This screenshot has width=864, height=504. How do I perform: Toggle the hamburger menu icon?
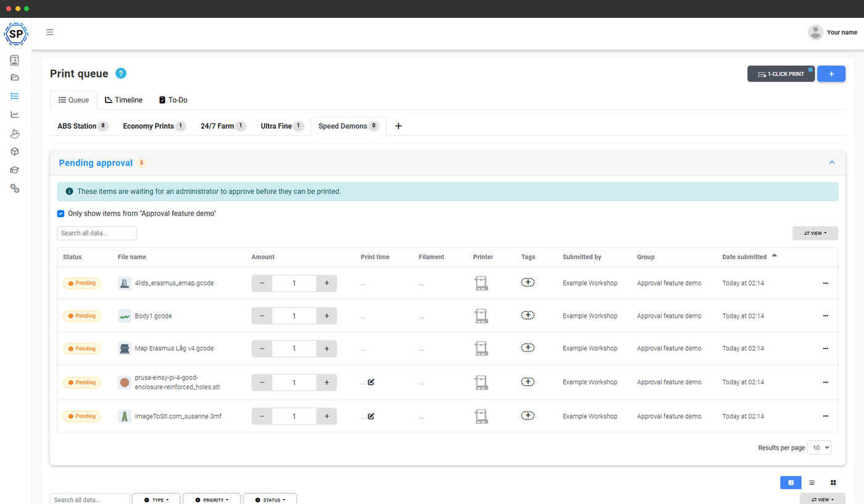[50, 32]
